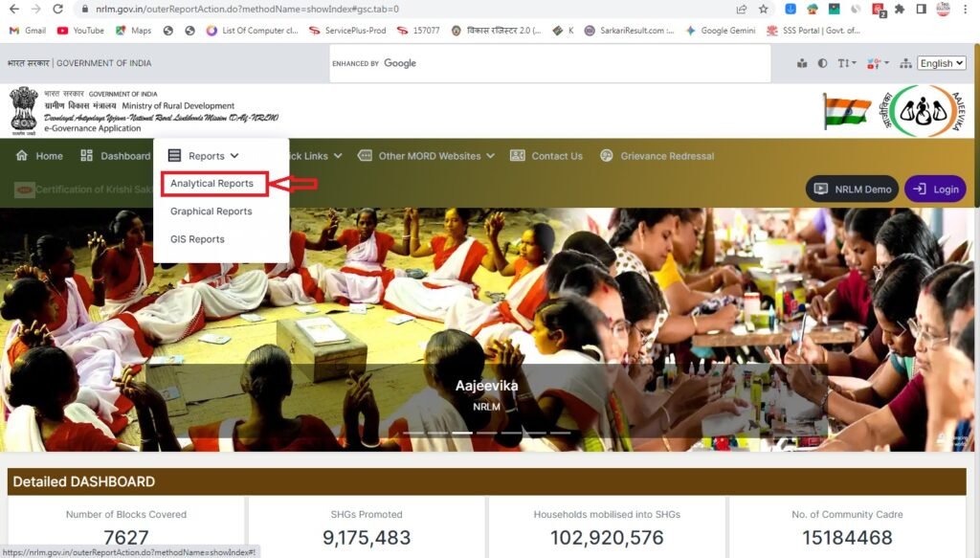980x558 pixels.
Task: Click the browser reload button
Action: 57,9
